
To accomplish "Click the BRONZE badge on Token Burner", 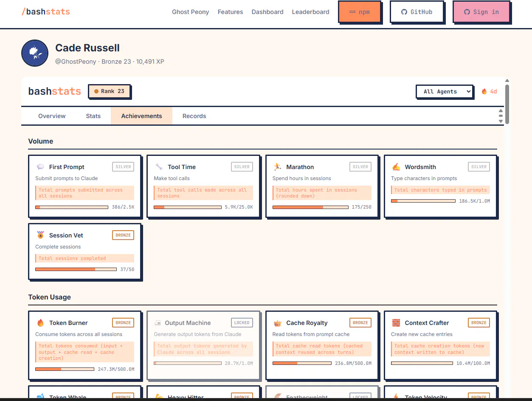I will pos(123,323).
